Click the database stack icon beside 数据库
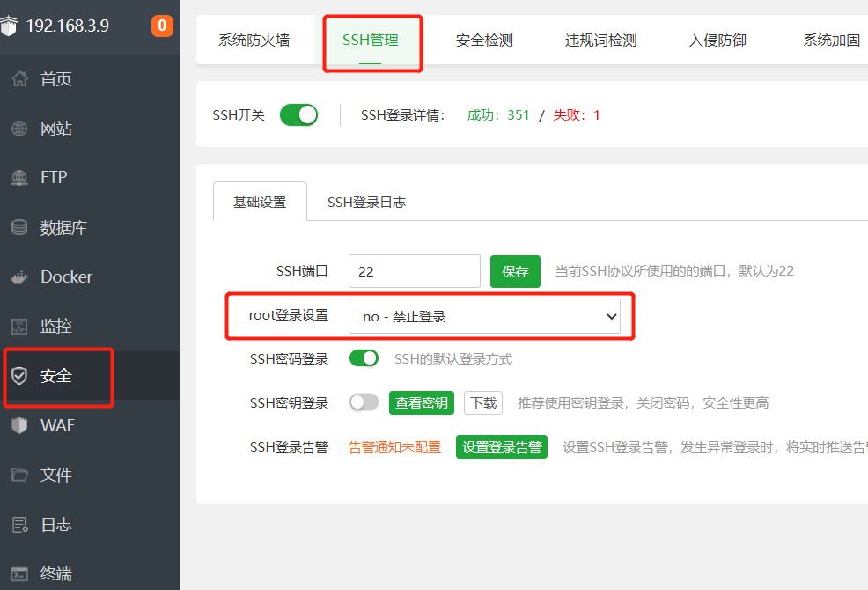The image size is (868, 590). point(19,227)
